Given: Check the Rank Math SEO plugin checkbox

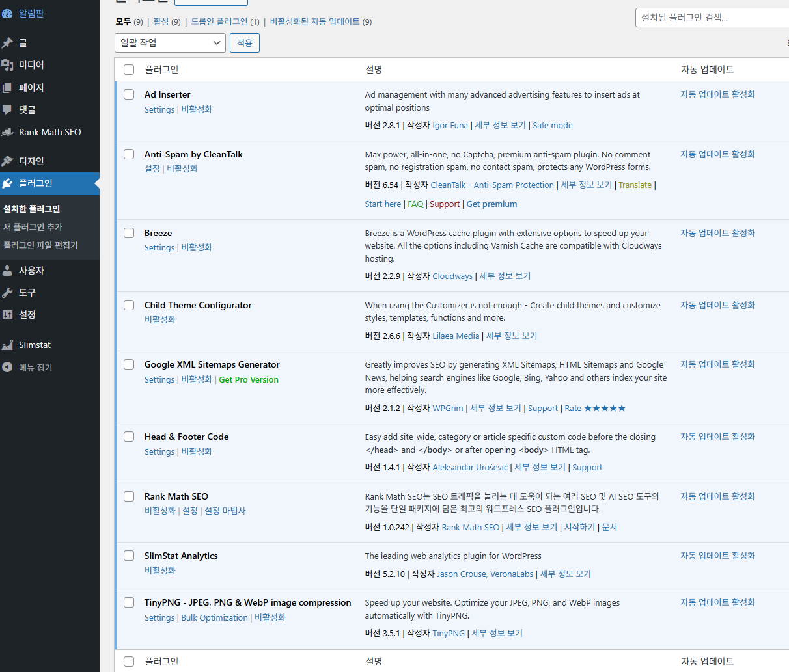Looking at the screenshot, I should 129,496.
